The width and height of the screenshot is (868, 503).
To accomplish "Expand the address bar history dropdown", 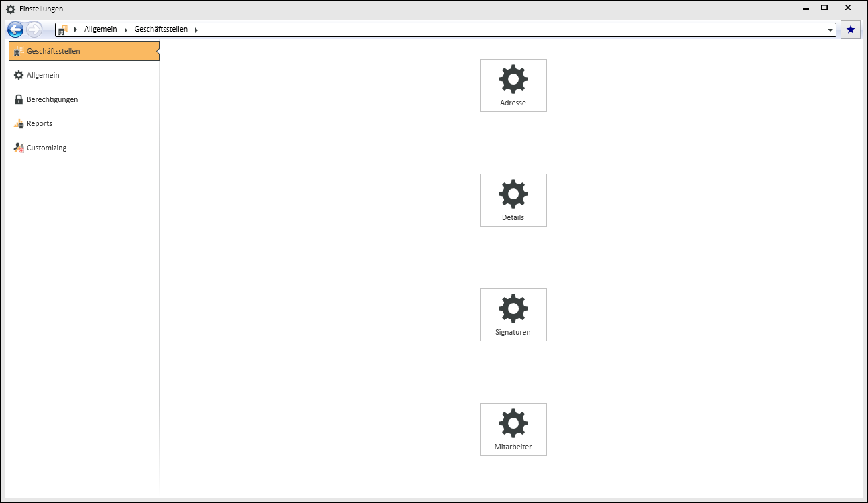I will click(x=830, y=30).
